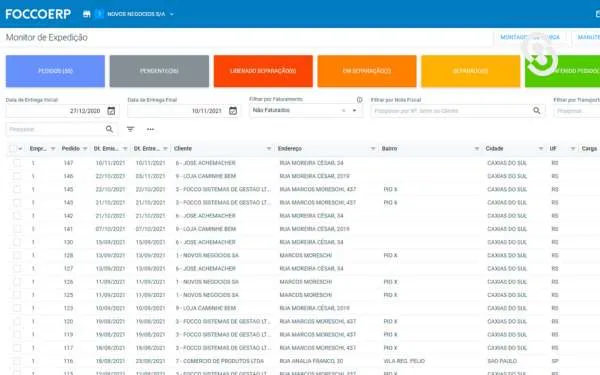
Task: Select the yellow Separados card
Action: 471,71
